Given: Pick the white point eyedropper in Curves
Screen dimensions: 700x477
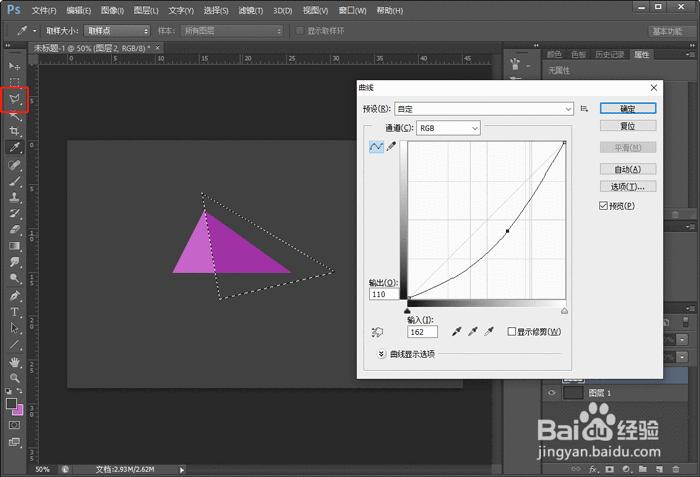Looking at the screenshot, I should 489,331.
